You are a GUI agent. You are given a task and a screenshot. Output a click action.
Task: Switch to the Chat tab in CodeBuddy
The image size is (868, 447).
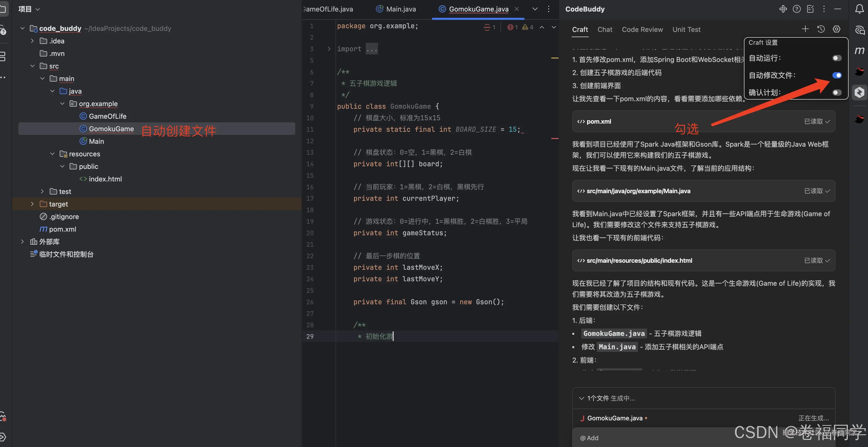[605, 29]
